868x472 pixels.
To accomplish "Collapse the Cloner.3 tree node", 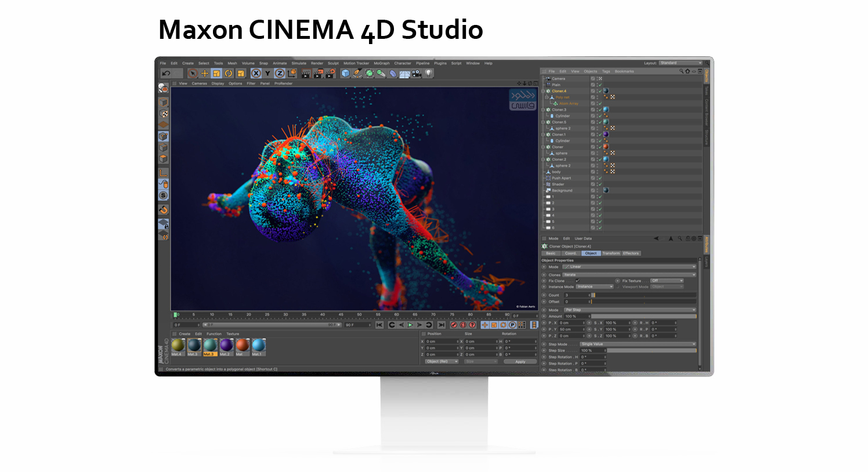I will click(544, 110).
